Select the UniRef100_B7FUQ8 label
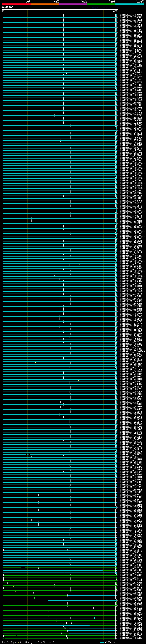Screen dimensions: 146x644 (x=131, y=583)
